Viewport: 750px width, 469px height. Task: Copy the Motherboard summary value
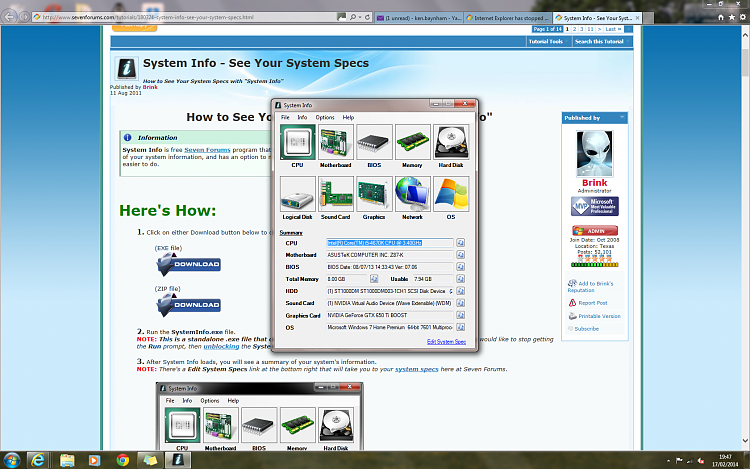460,255
